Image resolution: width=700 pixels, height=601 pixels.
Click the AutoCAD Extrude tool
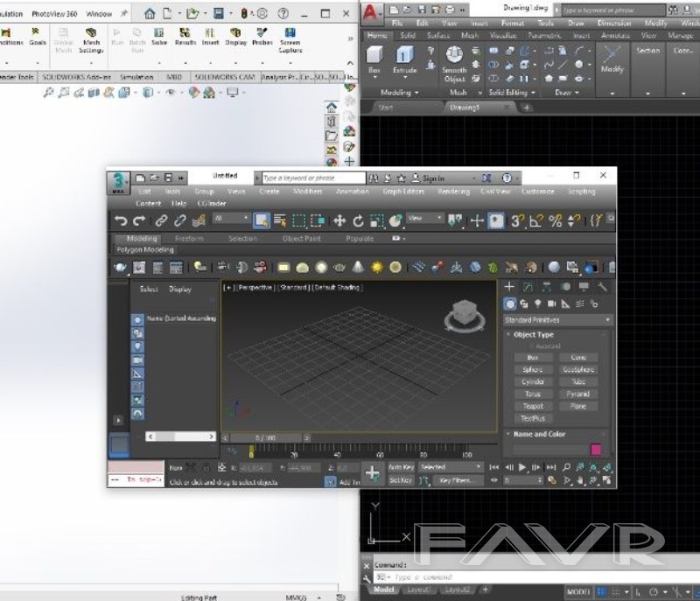point(404,58)
